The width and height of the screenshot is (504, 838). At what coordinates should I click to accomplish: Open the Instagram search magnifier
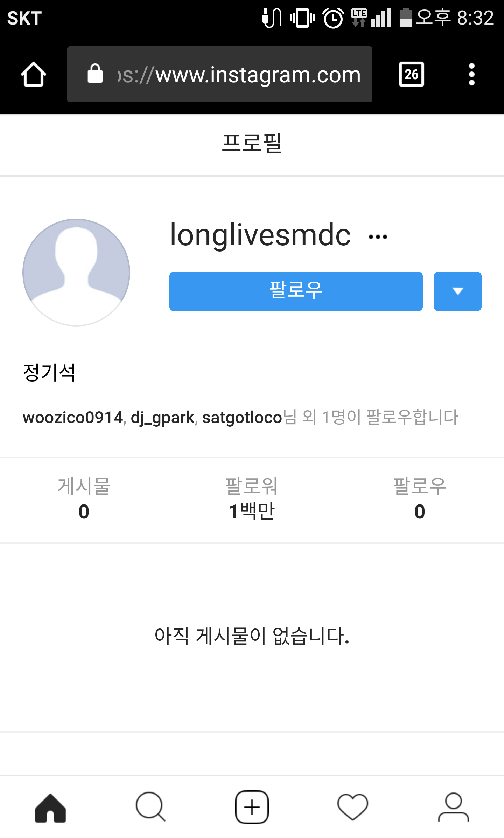pos(151,807)
